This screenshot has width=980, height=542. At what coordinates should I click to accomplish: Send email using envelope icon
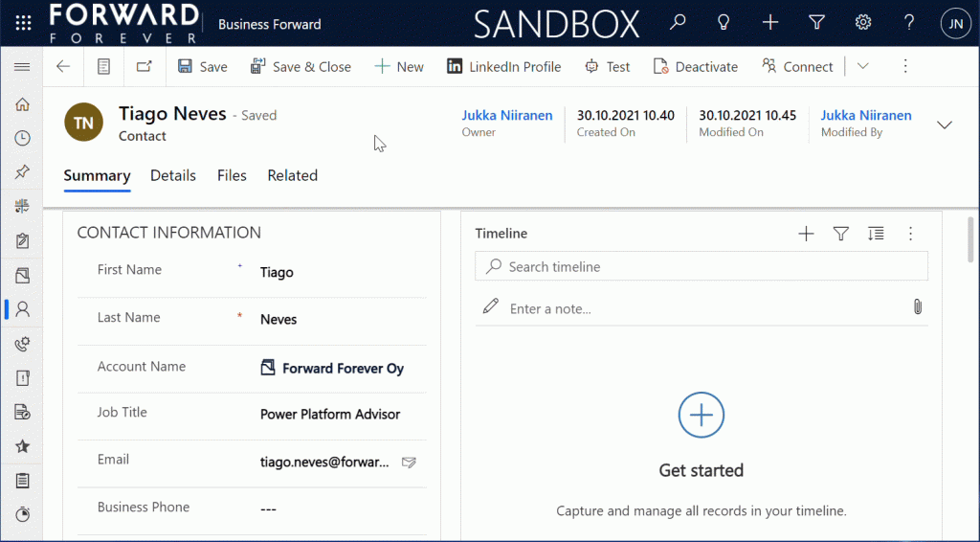pos(409,463)
